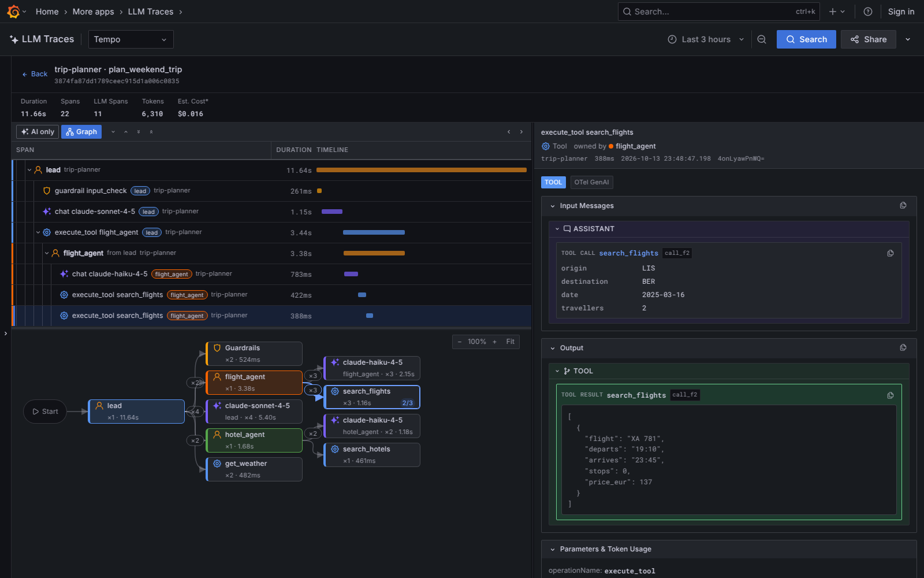Open the Last 3 hours time picker
The height and width of the screenshot is (578, 924).
(x=706, y=39)
